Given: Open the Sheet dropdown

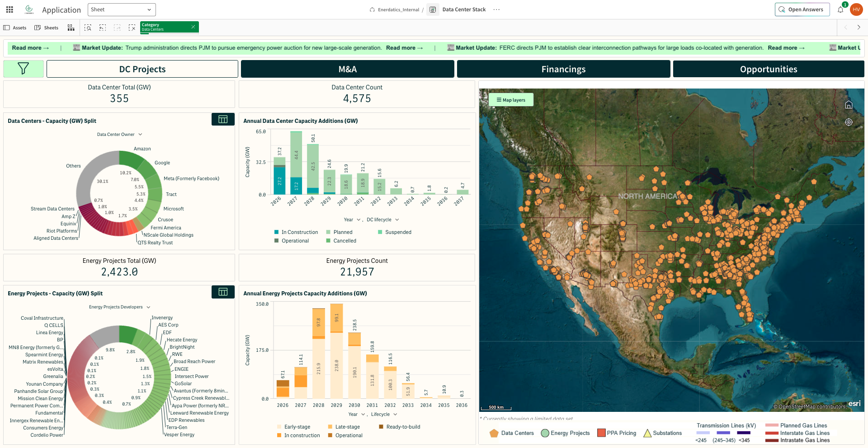Looking at the screenshot, I should [x=122, y=9].
